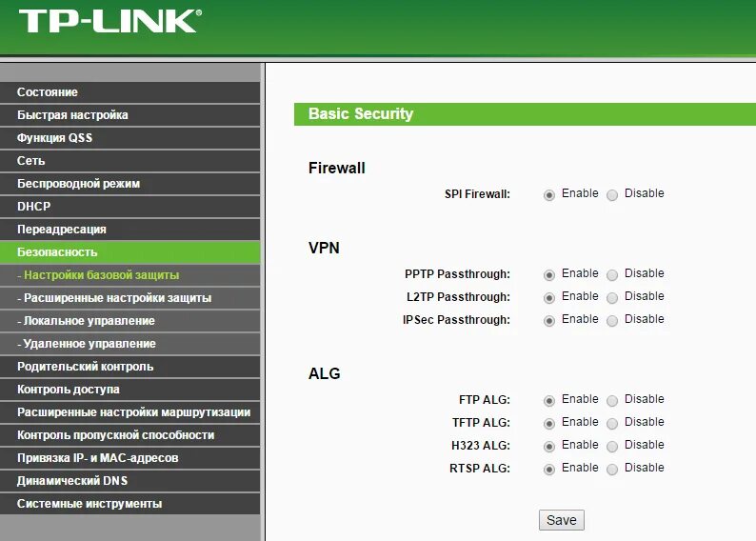
Task: Disable the SPI Firewall
Action: click(x=612, y=195)
